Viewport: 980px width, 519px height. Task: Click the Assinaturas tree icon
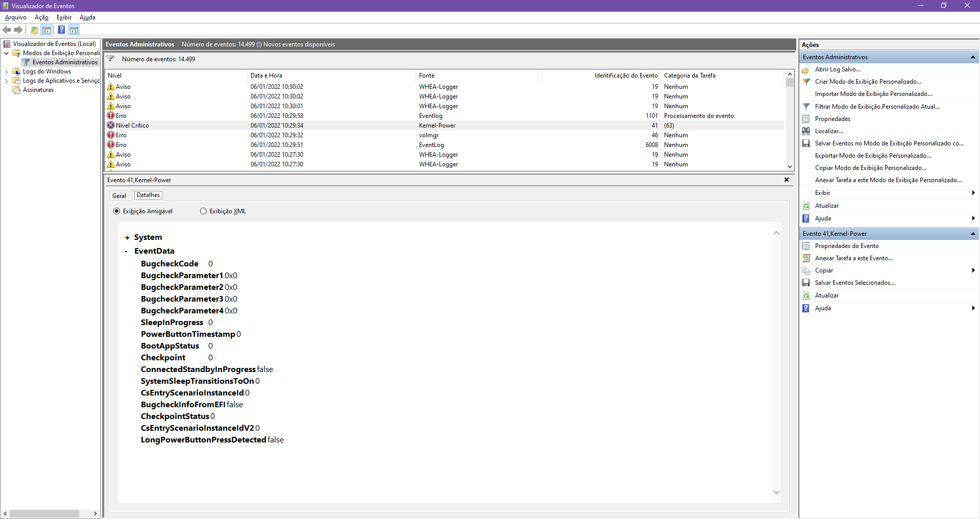coord(16,90)
